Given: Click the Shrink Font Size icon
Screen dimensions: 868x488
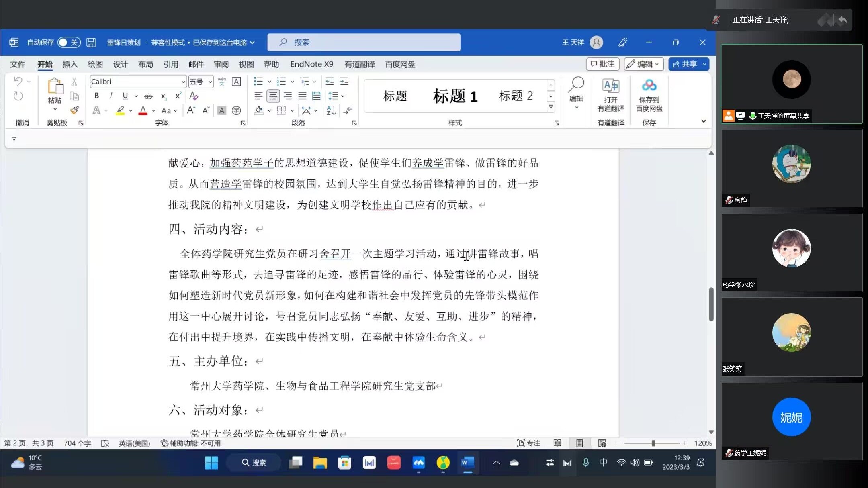Looking at the screenshot, I should coord(206,110).
